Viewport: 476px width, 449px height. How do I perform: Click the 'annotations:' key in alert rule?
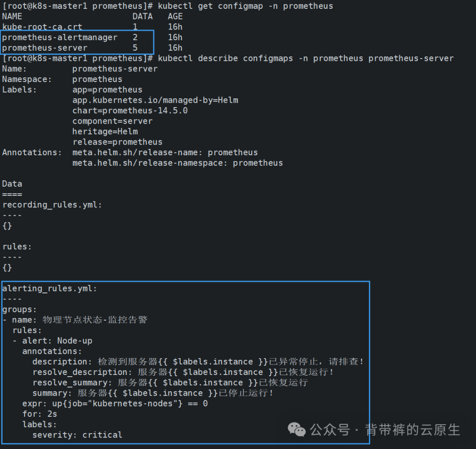point(52,352)
